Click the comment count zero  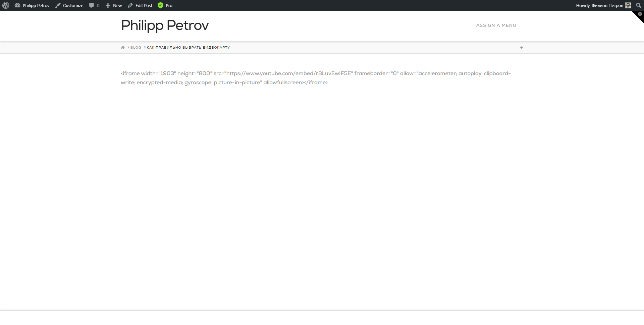pyautogui.click(x=98, y=5)
